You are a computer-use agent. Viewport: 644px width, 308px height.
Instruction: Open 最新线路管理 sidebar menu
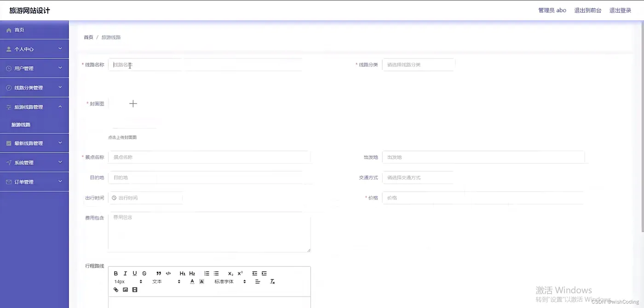tap(34, 144)
